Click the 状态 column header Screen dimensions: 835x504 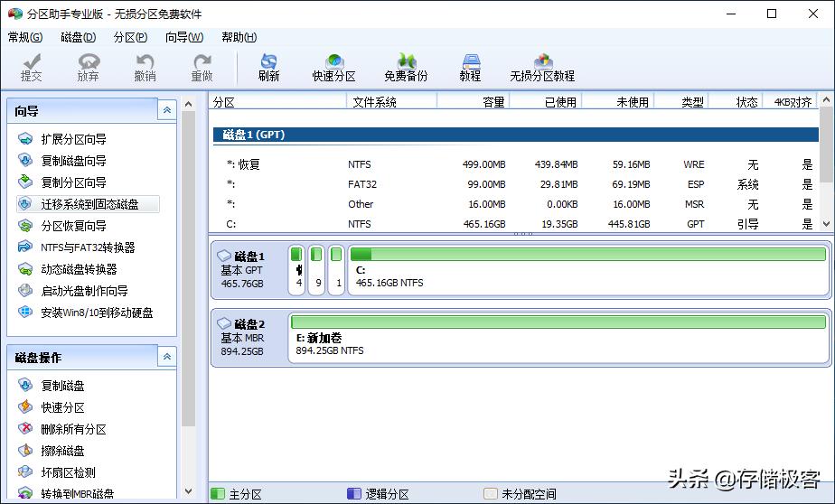[x=736, y=102]
